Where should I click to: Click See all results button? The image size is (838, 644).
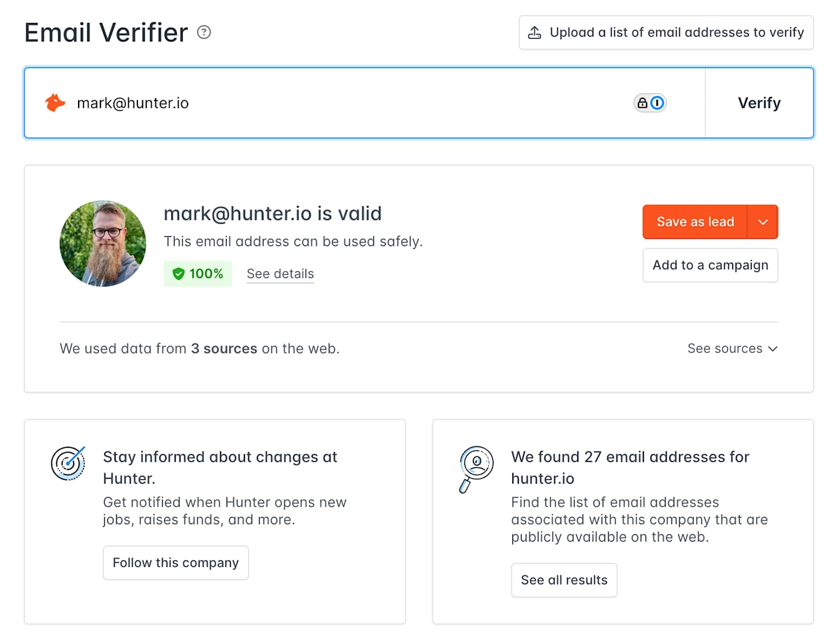point(564,580)
